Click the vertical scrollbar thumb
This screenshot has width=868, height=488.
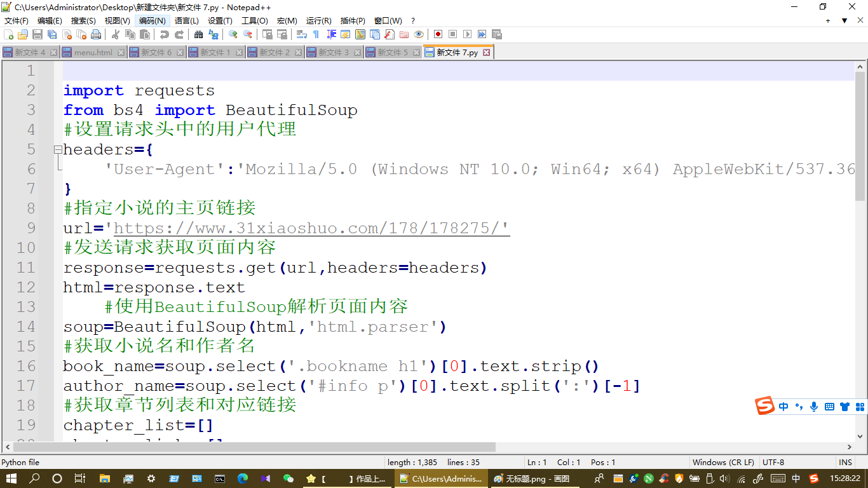coord(860,137)
